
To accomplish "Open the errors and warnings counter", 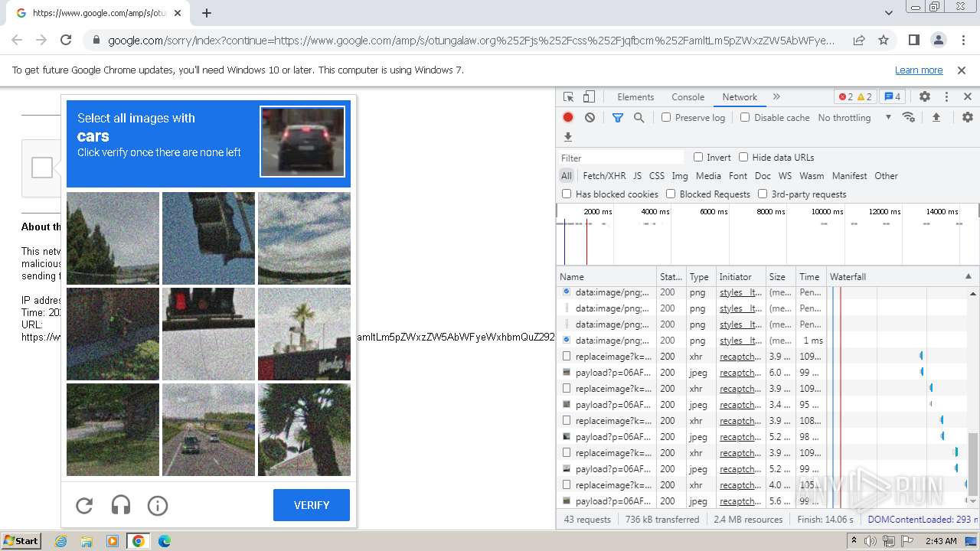I will [855, 97].
